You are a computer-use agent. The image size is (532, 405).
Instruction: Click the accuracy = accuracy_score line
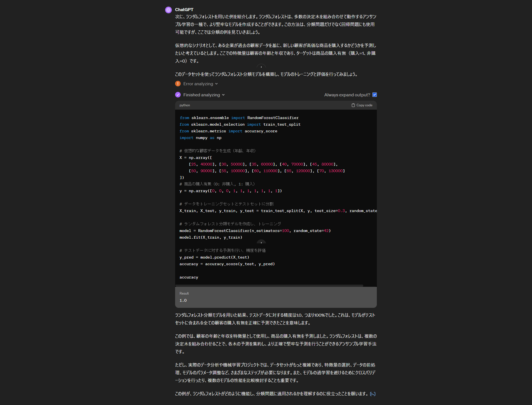click(x=227, y=264)
